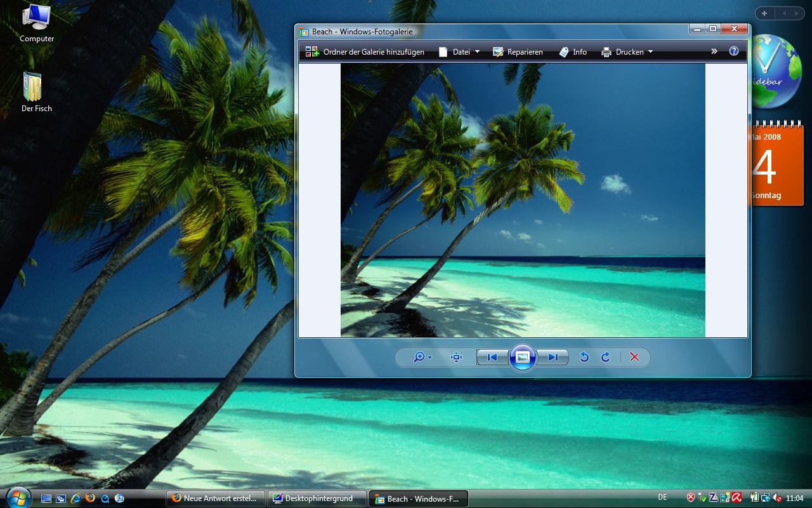Click the power plug tray icon
Image resolution: width=812 pixels, height=508 pixels.
754,498
